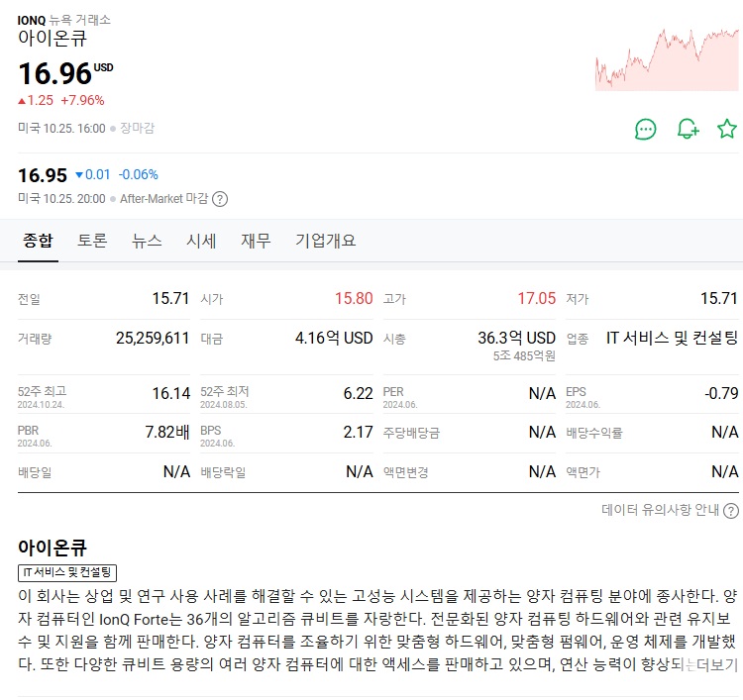Viewport: 743px width, 700px height.
Task: Click the 시가 value 15.80
Action: (x=354, y=298)
